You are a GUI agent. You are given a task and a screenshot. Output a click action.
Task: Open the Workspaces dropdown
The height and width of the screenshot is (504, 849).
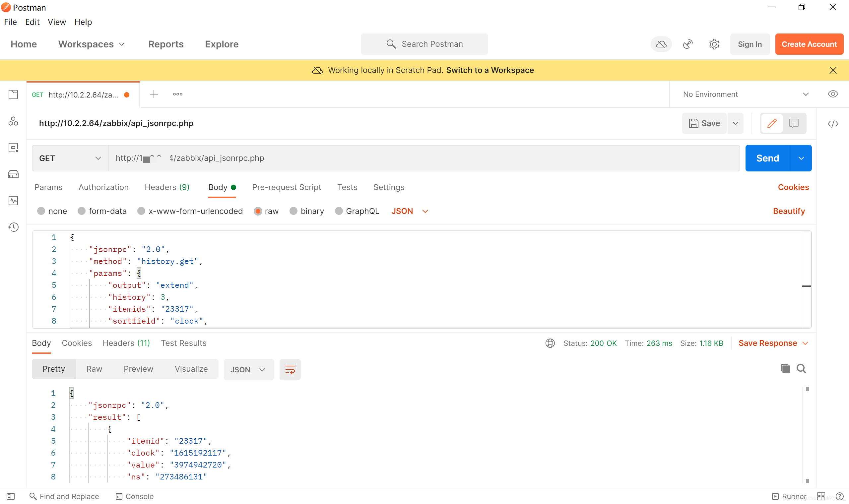(x=91, y=44)
